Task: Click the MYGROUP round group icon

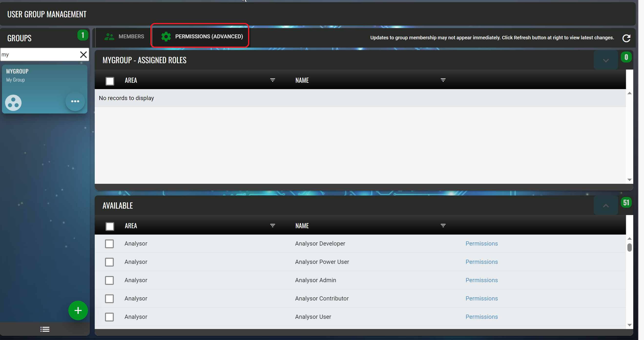Action: (13, 103)
